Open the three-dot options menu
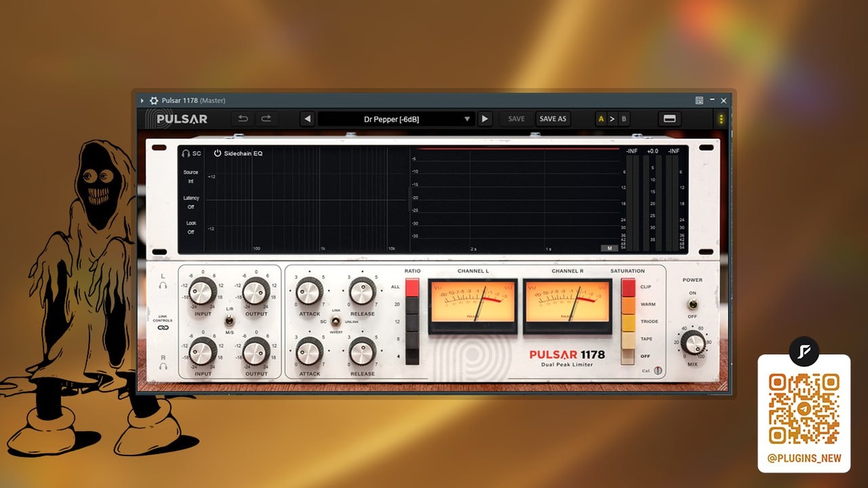868x488 pixels. 720,119
